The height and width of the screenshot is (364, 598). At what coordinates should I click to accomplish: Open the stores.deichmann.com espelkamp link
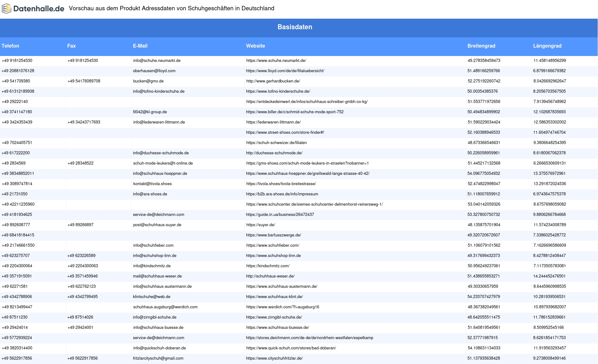point(310,338)
